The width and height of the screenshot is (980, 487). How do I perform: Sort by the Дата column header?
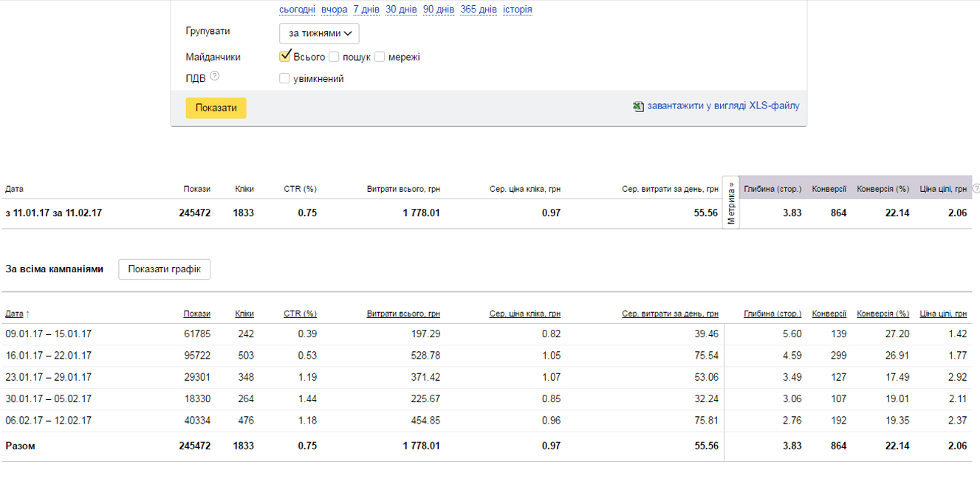coord(15,314)
